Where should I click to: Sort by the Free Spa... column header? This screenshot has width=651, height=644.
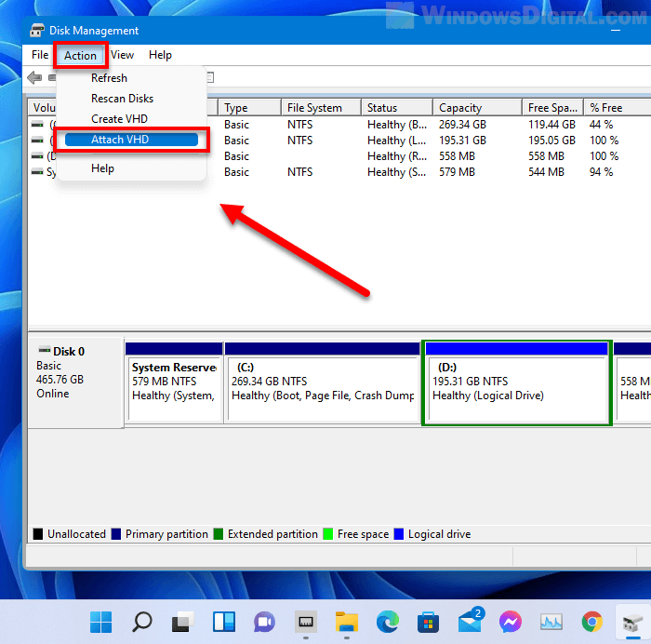point(552,108)
